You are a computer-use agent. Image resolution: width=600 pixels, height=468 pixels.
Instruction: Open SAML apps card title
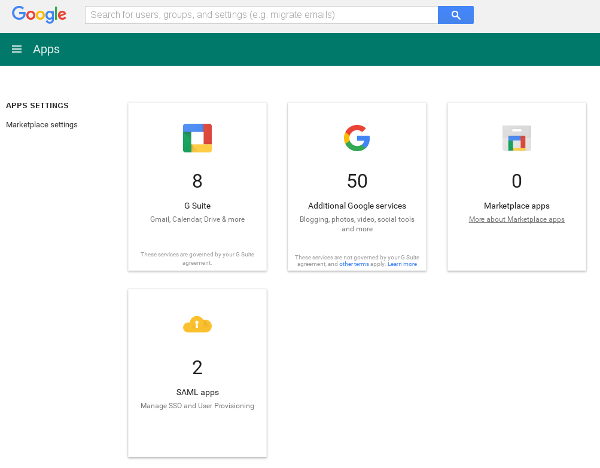coord(197,392)
